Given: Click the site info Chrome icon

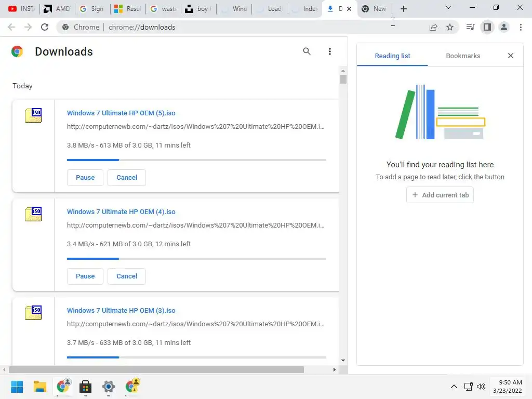Looking at the screenshot, I should tap(65, 27).
